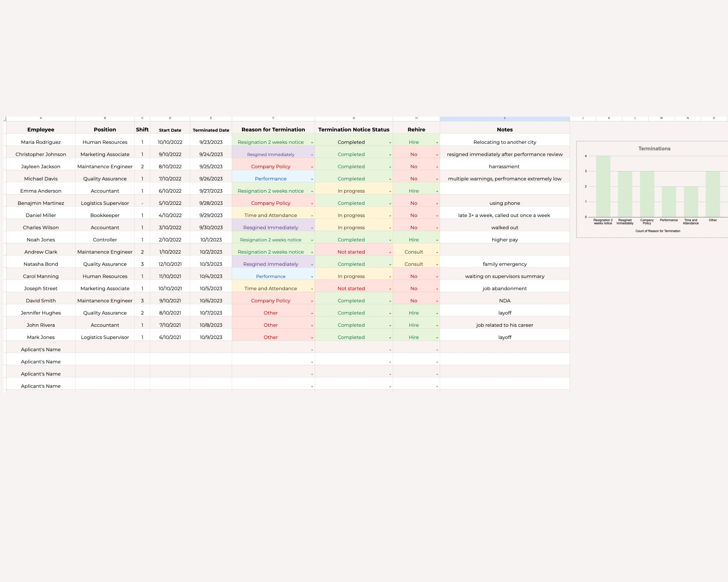Select the column A header
Image resolution: width=728 pixels, height=582 pixels.
click(40, 118)
